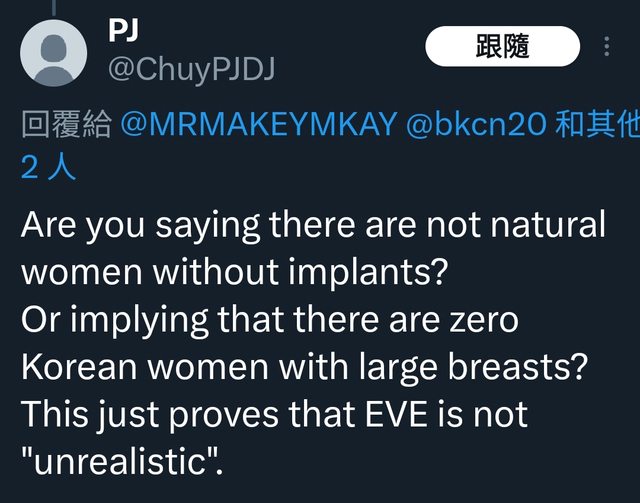The width and height of the screenshot is (640, 503).
Task: Click the line "This just proves that EVE is not"
Action: click(274, 412)
